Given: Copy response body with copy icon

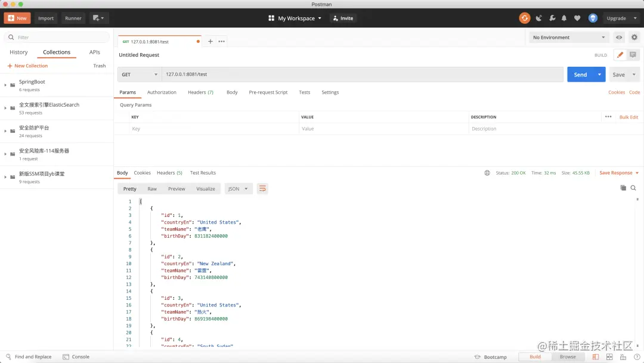Looking at the screenshot, I should click(623, 188).
